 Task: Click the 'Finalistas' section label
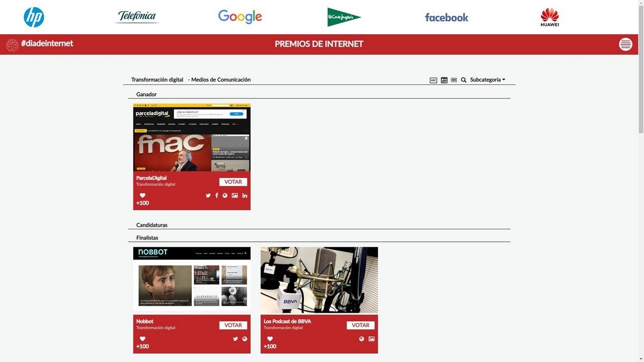coord(147,238)
